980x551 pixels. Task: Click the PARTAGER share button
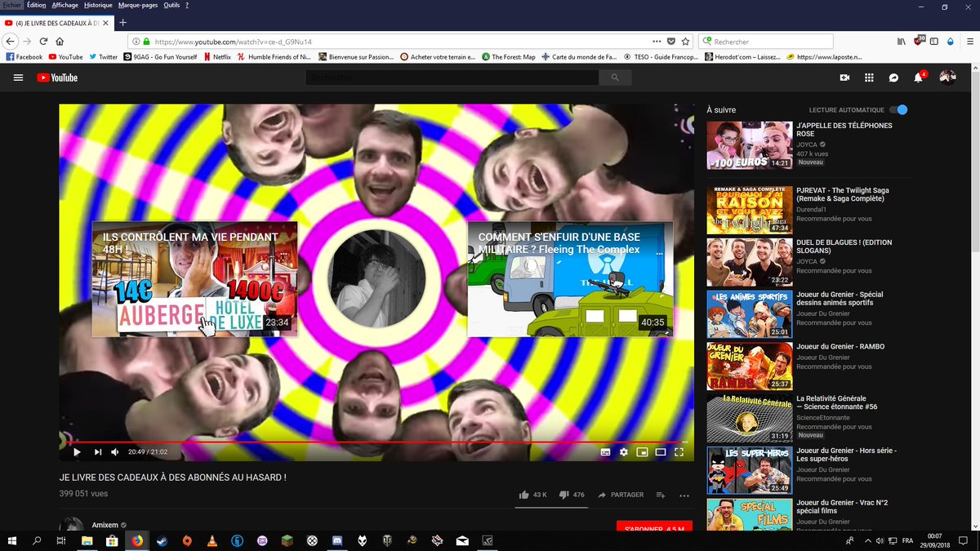621,495
